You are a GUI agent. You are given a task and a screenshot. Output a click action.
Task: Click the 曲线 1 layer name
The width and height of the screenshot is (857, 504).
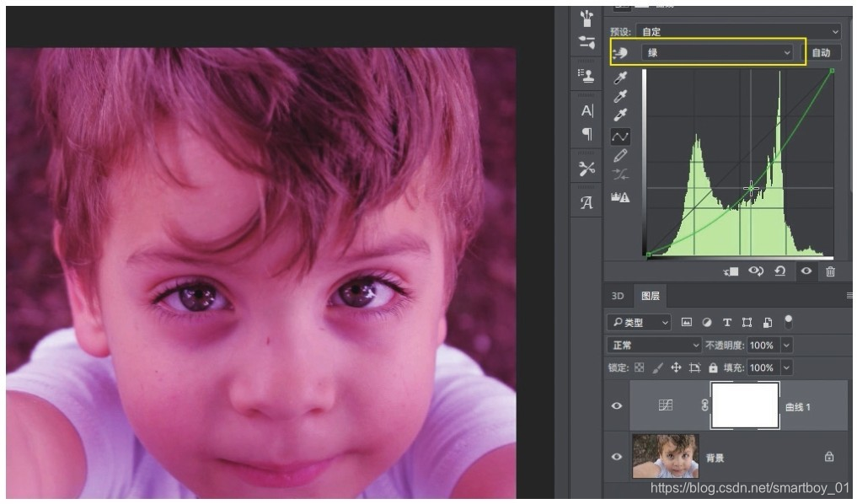point(798,407)
